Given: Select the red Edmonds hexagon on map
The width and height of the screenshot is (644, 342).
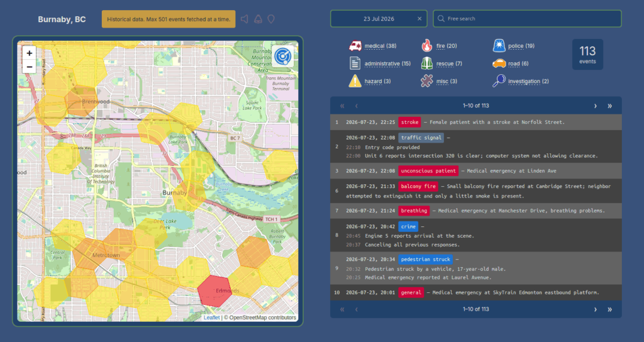Looking at the screenshot, I should click(x=215, y=290).
